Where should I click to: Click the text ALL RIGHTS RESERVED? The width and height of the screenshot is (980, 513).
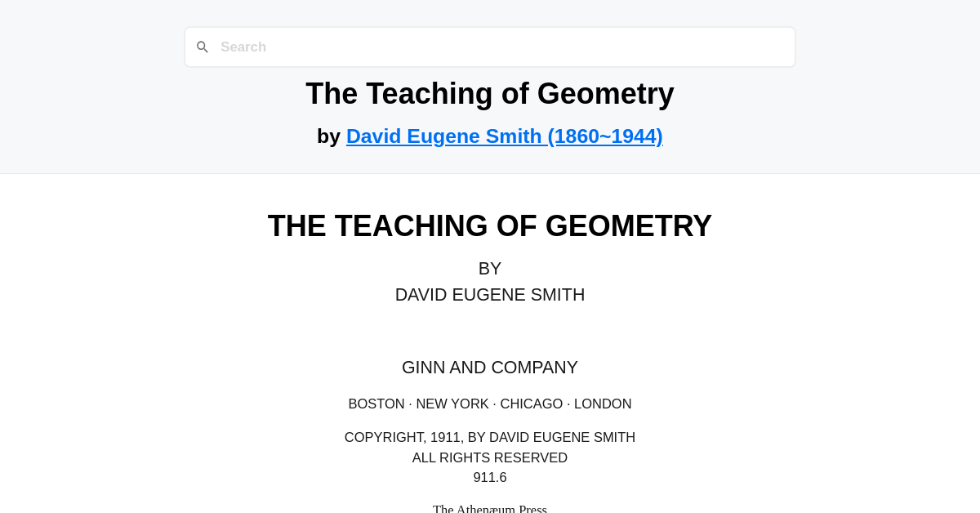(x=490, y=457)
